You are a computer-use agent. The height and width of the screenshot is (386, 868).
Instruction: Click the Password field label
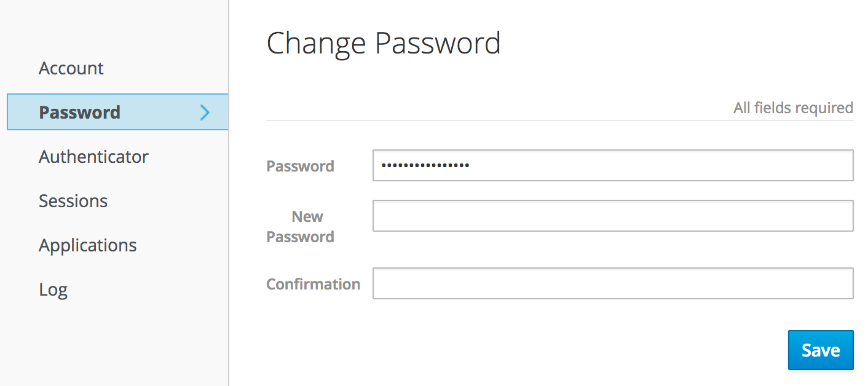300,166
